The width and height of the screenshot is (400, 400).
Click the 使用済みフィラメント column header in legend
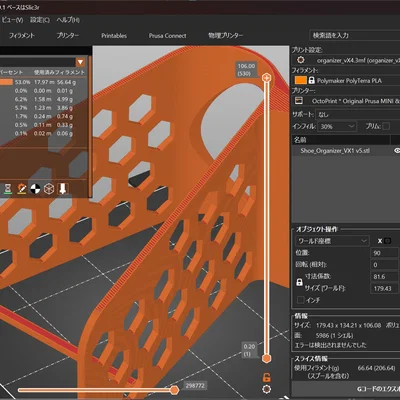[x=59, y=72]
